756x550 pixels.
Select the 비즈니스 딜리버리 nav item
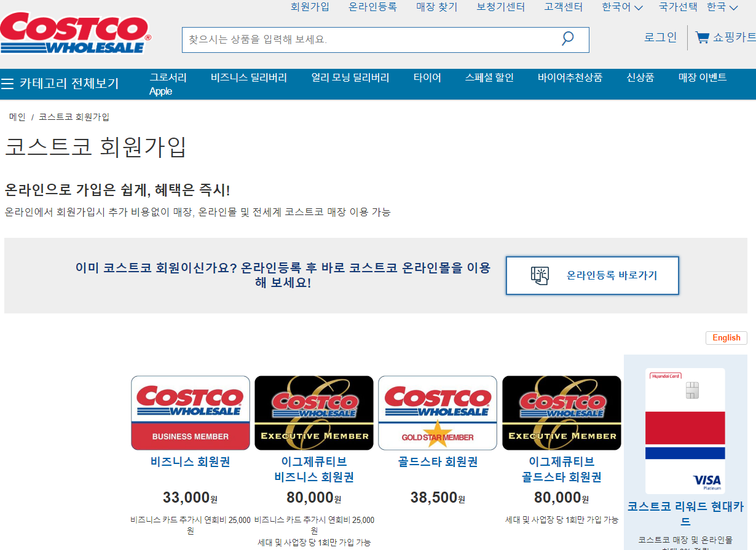coord(249,77)
